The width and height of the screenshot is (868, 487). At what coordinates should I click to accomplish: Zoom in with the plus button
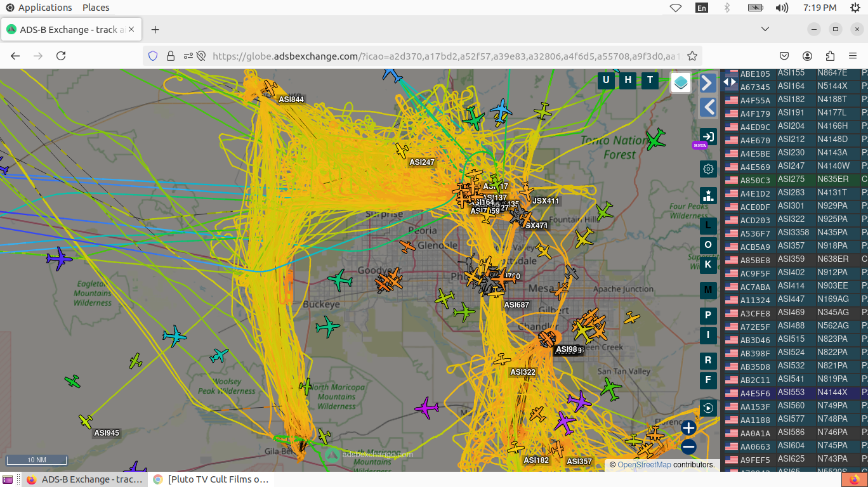point(688,428)
